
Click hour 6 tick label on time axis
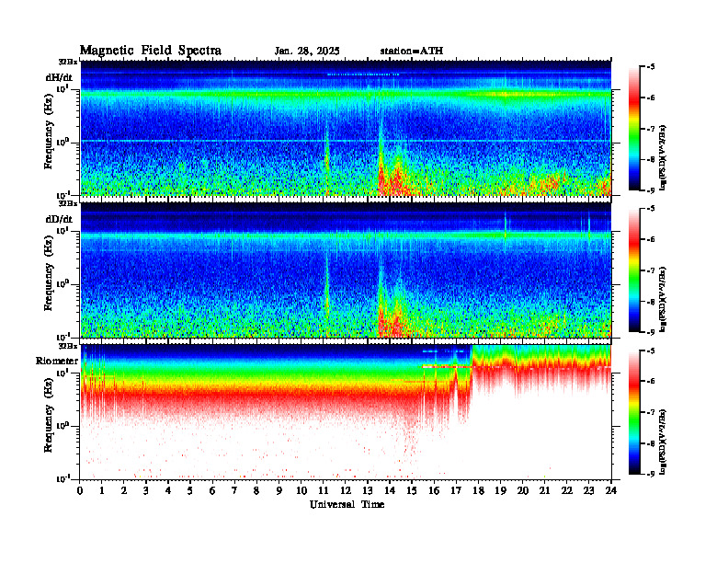tap(212, 491)
